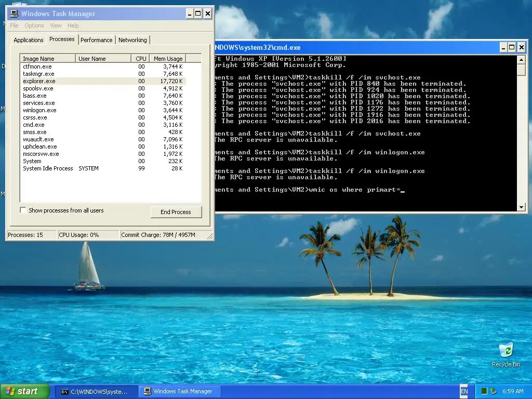Click the End Process button
The image size is (532, 399).
coord(176,212)
